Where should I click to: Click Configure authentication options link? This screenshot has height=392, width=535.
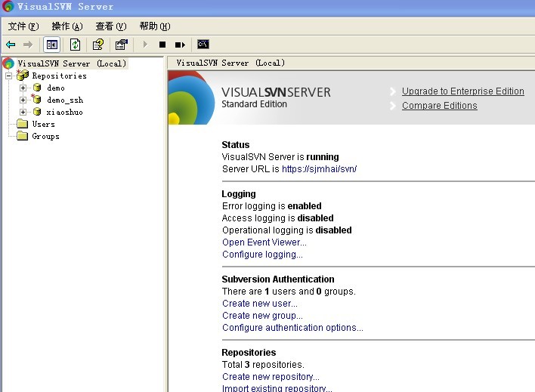point(292,328)
